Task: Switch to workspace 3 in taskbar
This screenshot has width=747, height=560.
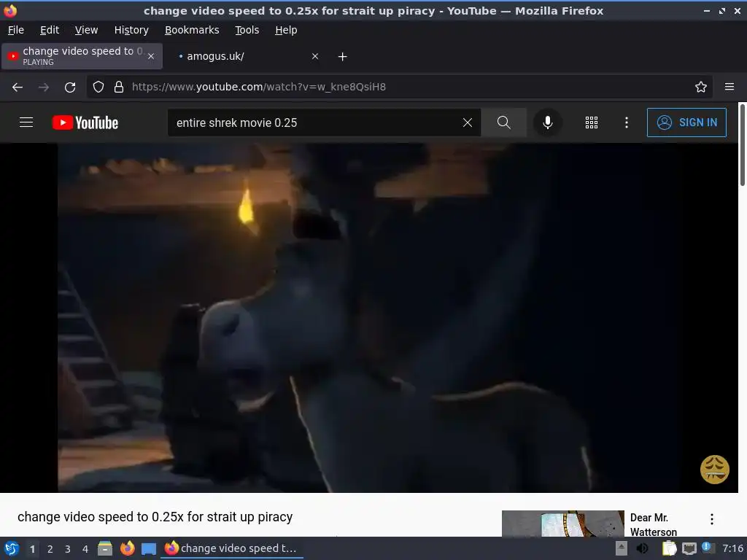Action: click(x=68, y=548)
